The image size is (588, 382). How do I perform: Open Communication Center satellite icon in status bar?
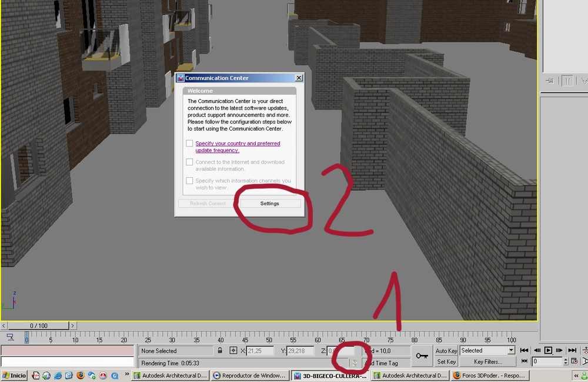point(354,363)
